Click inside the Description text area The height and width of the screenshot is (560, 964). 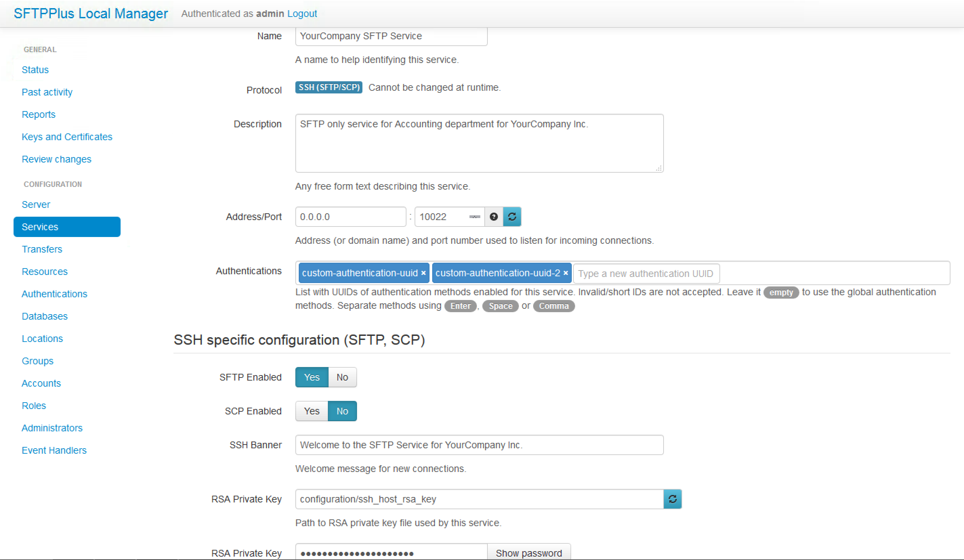pyautogui.click(x=479, y=143)
